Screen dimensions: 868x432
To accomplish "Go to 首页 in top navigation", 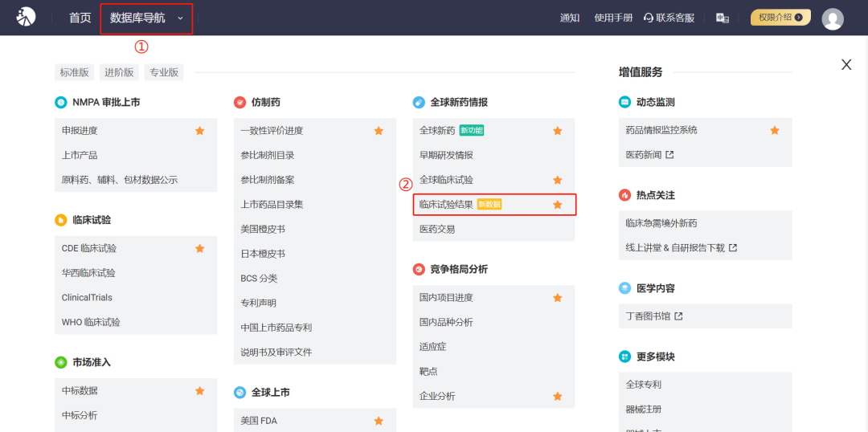I will (x=80, y=18).
